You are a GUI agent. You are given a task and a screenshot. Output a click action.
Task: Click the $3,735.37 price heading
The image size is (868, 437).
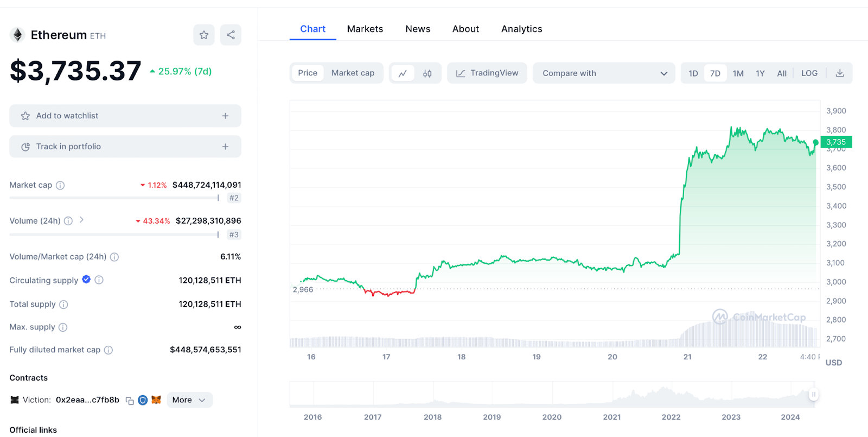75,71
